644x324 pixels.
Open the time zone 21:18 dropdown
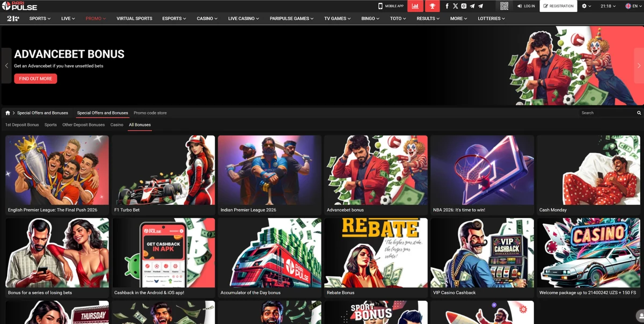click(x=609, y=6)
